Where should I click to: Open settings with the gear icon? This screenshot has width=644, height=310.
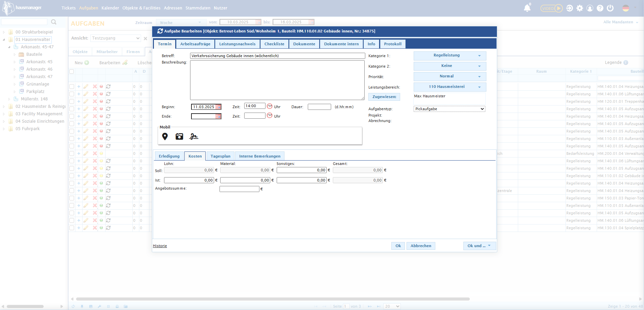580,8
